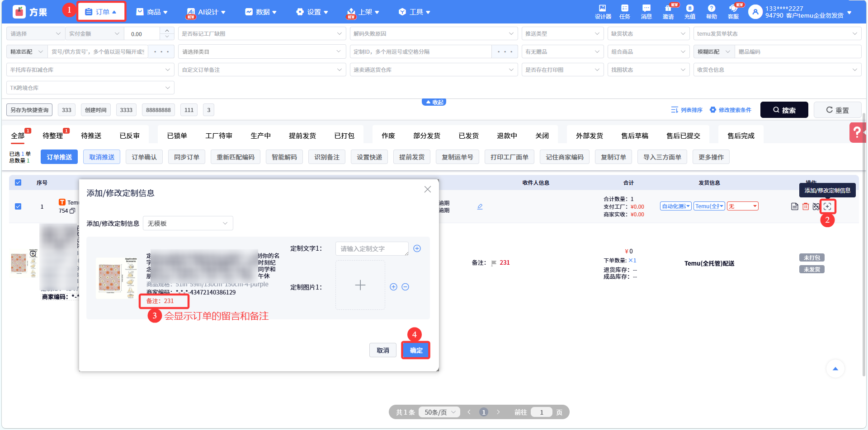Click the add/modify customization info icon
The image size is (868, 430).
pyautogui.click(x=827, y=206)
